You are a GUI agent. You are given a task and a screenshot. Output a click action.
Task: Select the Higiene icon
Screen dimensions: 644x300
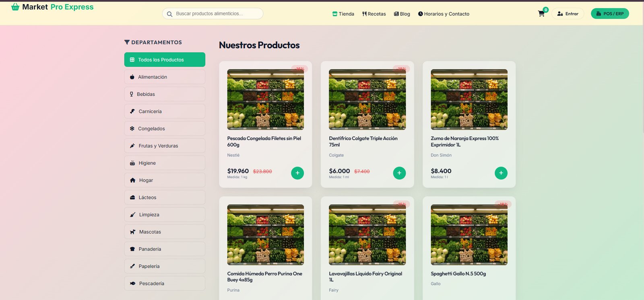tap(132, 163)
